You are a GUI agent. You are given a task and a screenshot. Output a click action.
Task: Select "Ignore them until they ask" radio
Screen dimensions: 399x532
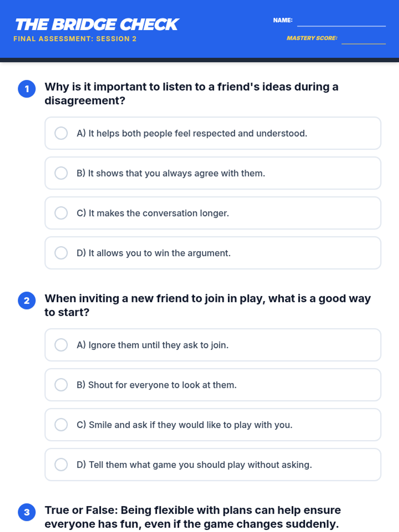click(61, 345)
